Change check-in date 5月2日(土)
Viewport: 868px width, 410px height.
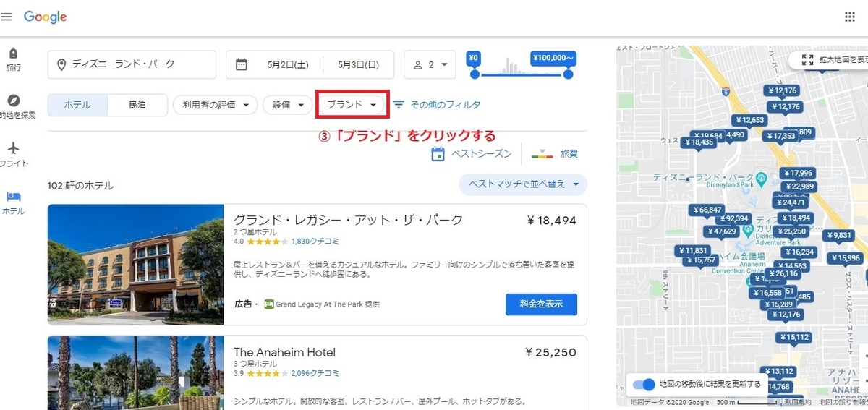tap(287, 64)
